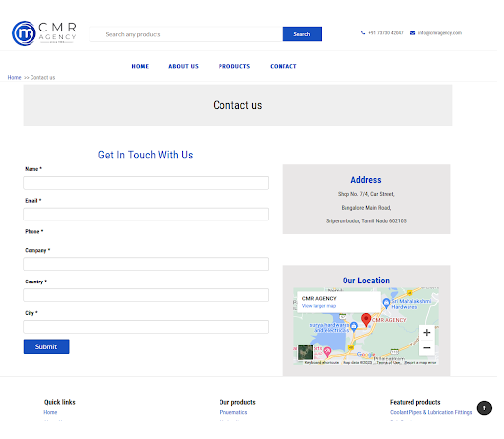Open the Contact menu item

click(x=283, y=66)
